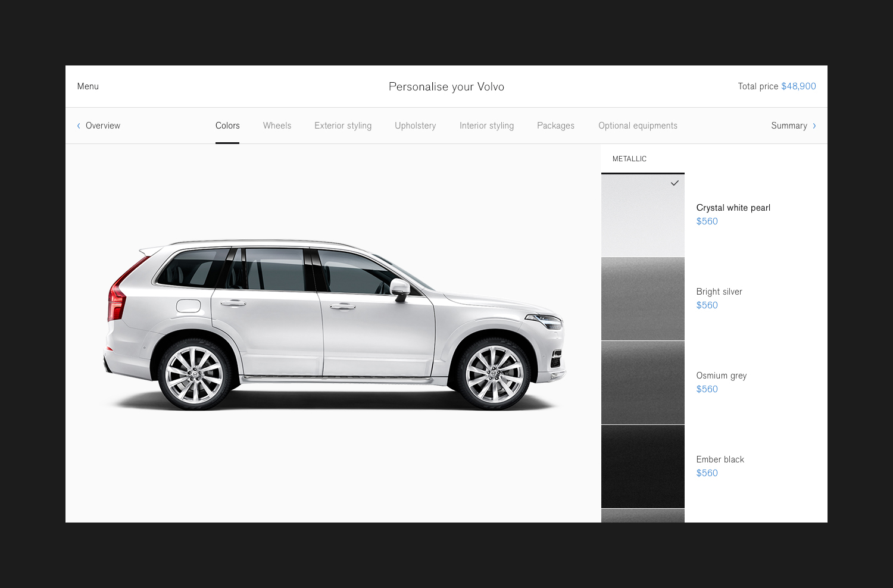
Task: Click the Crystal white pearl label
Action: pyautogui.click(x=733, y=208)
